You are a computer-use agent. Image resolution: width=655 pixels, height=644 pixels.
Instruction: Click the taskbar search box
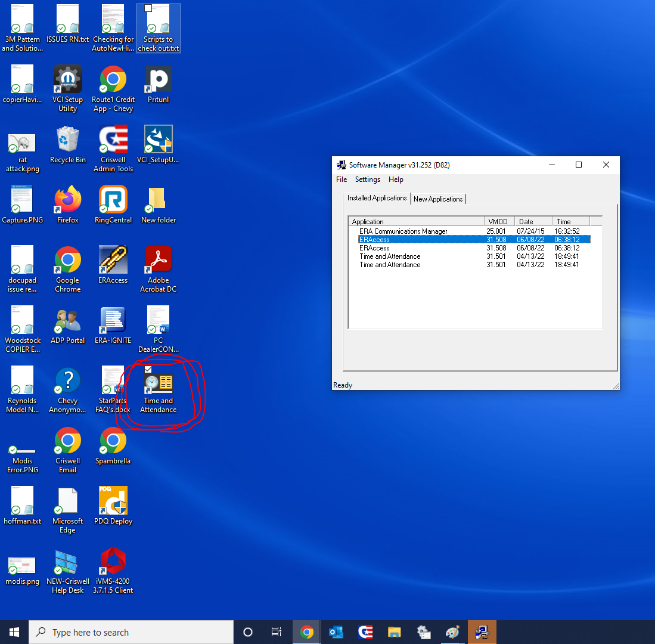coord(131,632)
